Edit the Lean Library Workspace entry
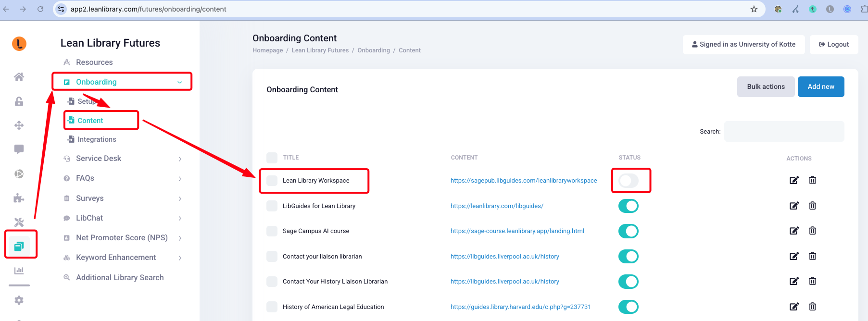Screen dimensions: 868x321 pyautogui.click(x=794, y=180)
